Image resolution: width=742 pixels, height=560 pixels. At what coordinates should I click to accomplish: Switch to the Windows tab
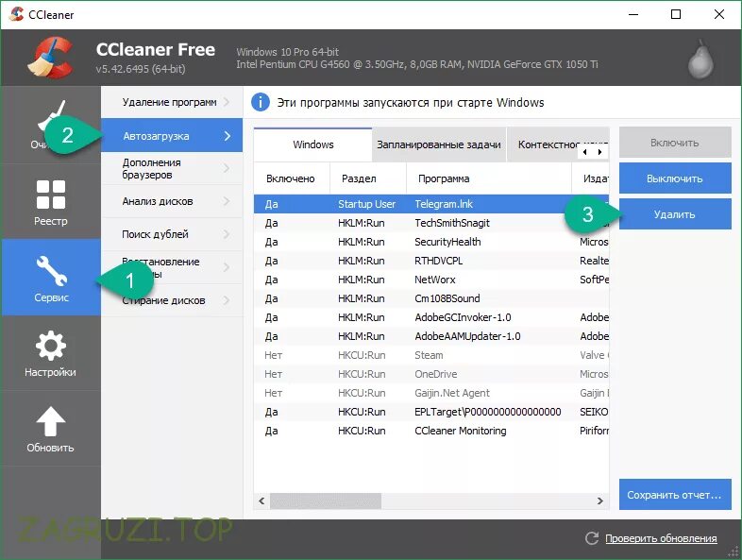coord(312,144)
